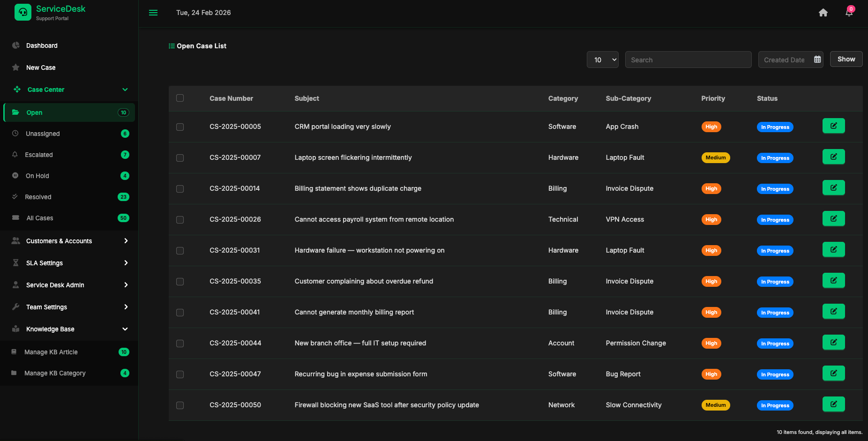Click edit icon for case CS-2025-00050
868x441 pixels.
833,404
